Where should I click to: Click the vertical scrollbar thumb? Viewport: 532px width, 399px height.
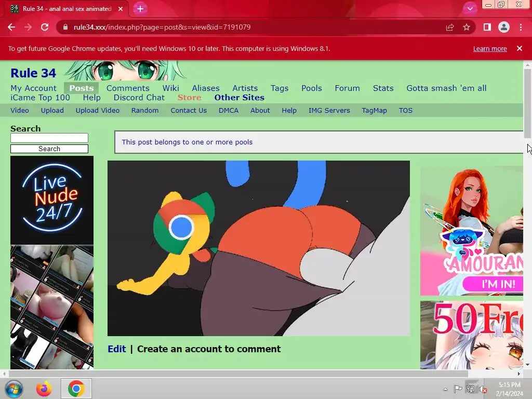pyautogui.click(x=527, y=103)
